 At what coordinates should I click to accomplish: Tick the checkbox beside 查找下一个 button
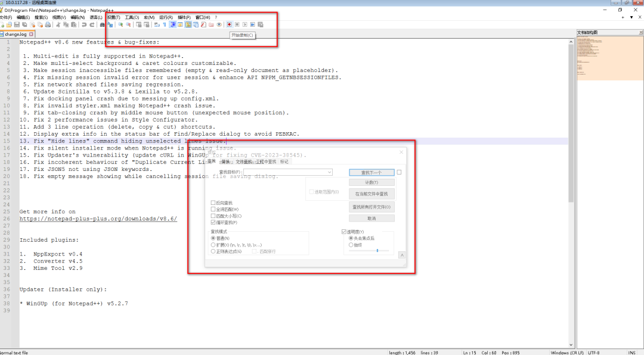click(x=399, y=172)
